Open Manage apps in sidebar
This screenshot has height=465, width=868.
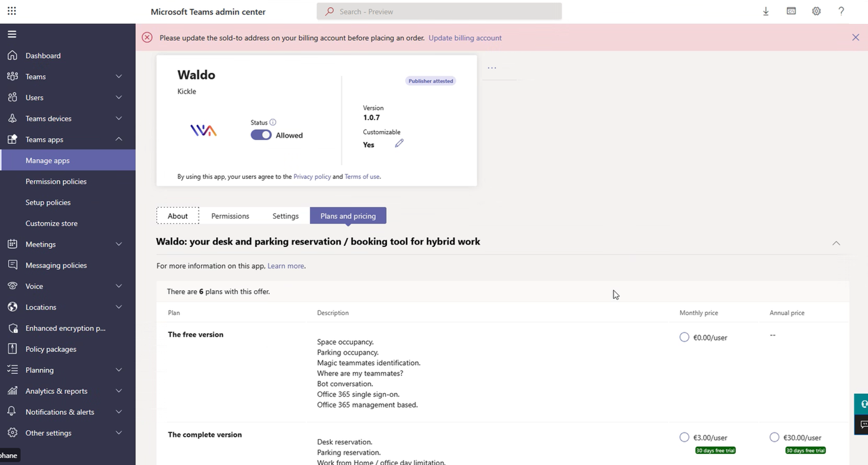tap(68, 160)
